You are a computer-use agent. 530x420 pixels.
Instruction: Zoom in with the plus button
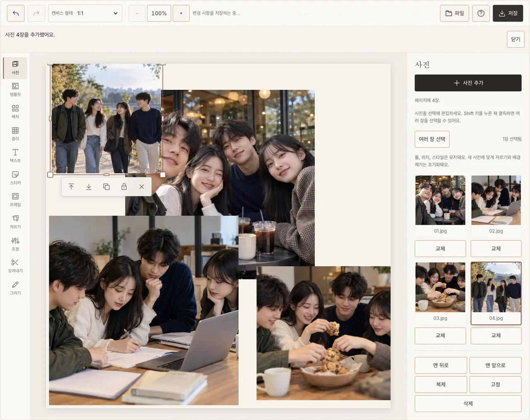click(x=181, y=13)
